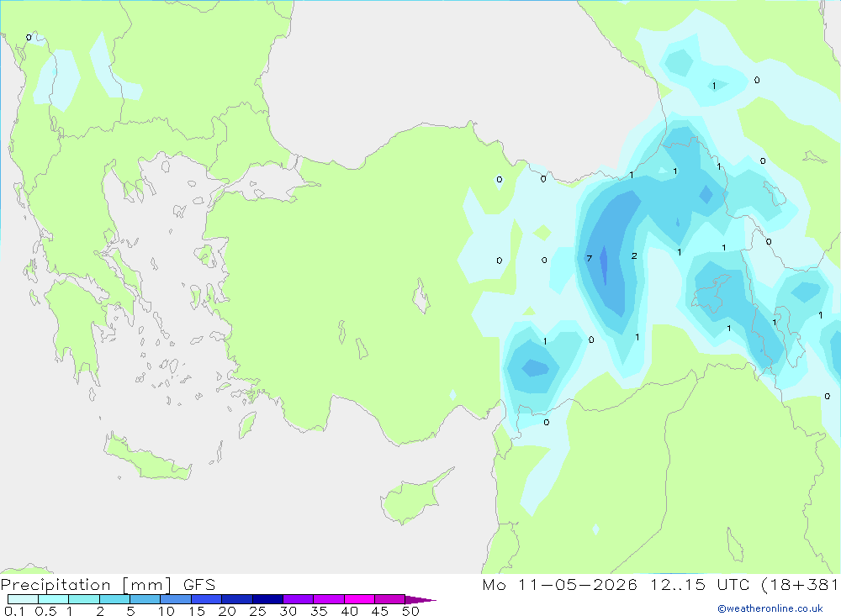Click the '10' legend scale label

coord(167,611)
